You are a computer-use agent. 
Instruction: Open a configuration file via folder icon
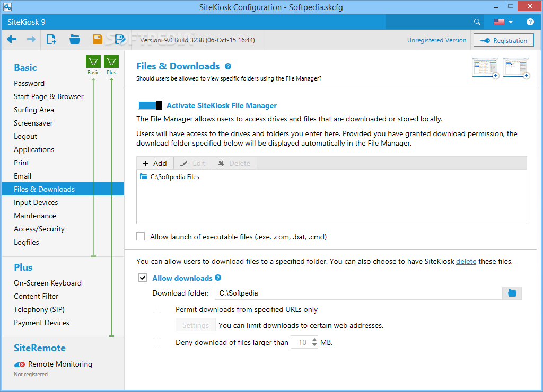75,39
